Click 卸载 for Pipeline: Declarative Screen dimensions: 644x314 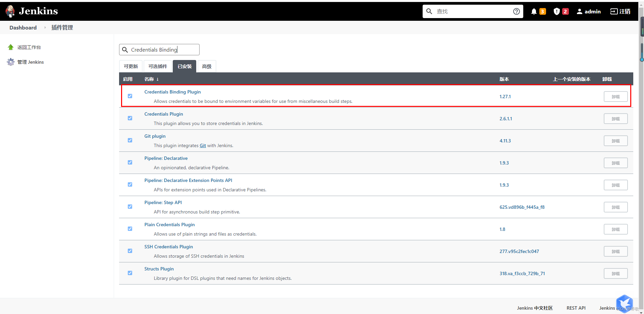point(615,163)
